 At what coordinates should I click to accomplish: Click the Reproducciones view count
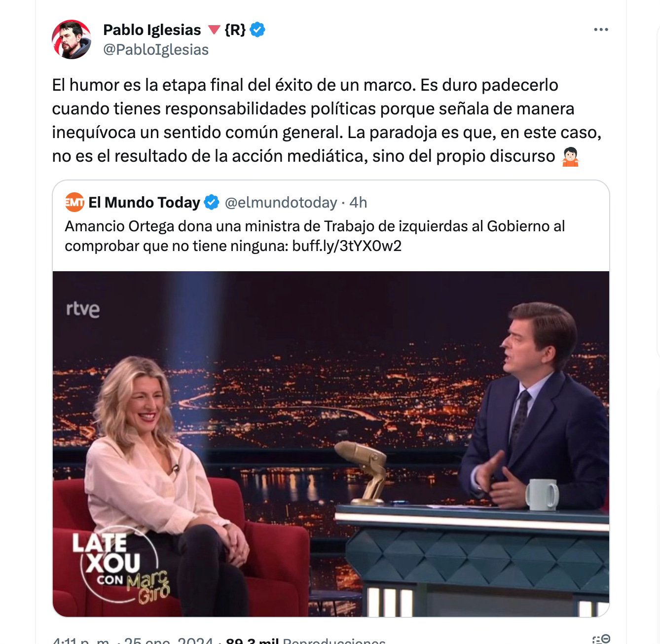(x=306, y=640)
